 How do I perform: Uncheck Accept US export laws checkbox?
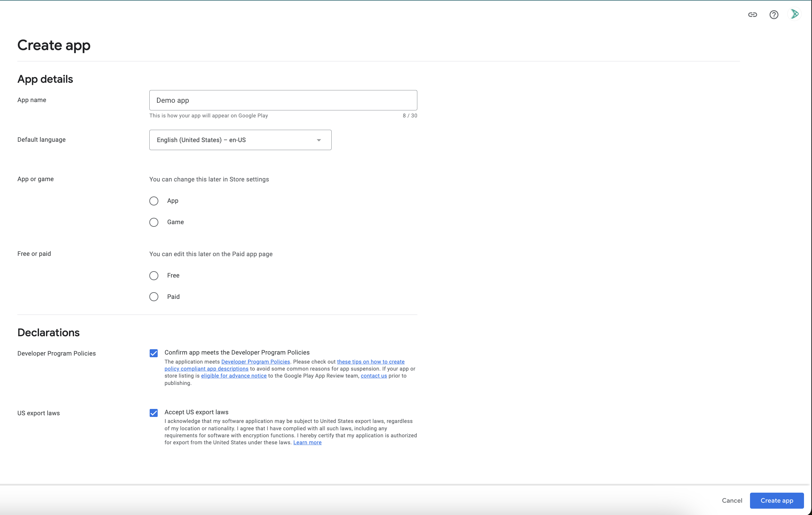154,413
